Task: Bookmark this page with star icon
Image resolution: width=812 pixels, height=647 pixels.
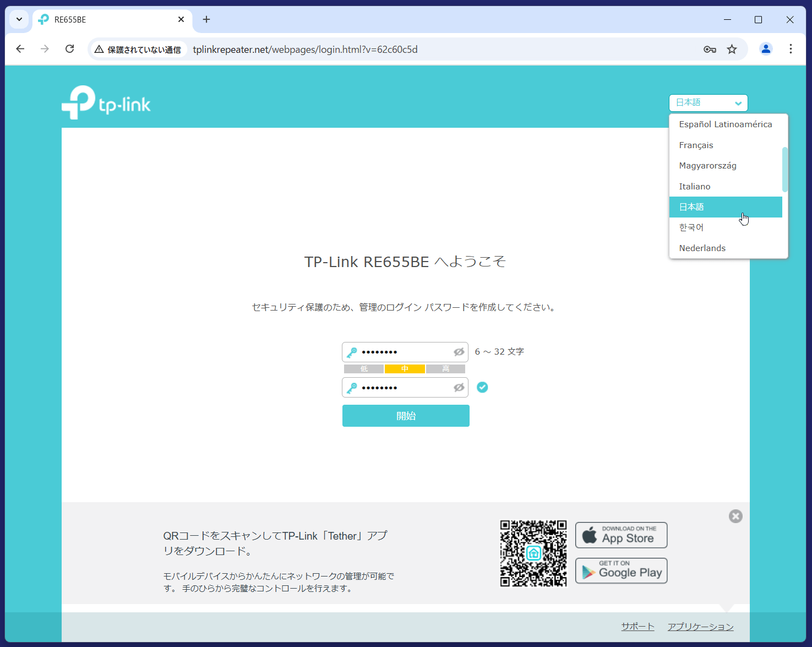Action: point(732,50)
